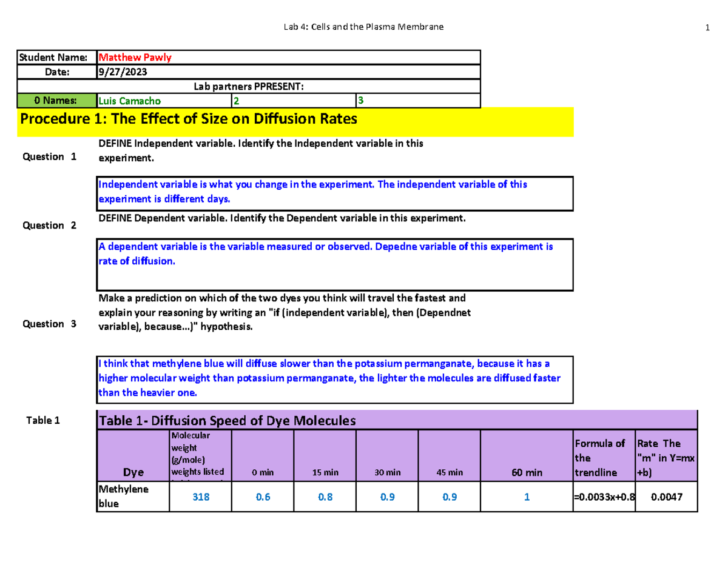
Task: Click the Lab partners PPRESENT header row
Action: point(249,86)
